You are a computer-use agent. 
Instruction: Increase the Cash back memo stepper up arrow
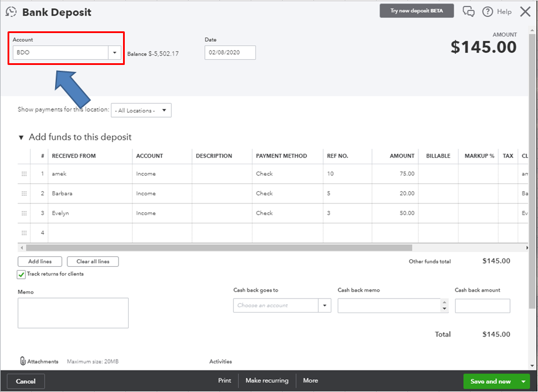click(x=445, y=302)
